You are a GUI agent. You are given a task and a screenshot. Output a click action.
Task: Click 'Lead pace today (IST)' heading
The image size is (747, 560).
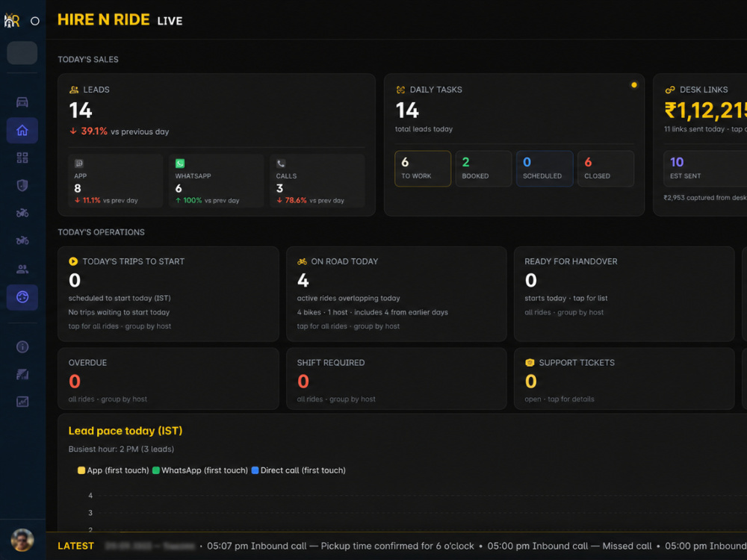click(125, 431)
